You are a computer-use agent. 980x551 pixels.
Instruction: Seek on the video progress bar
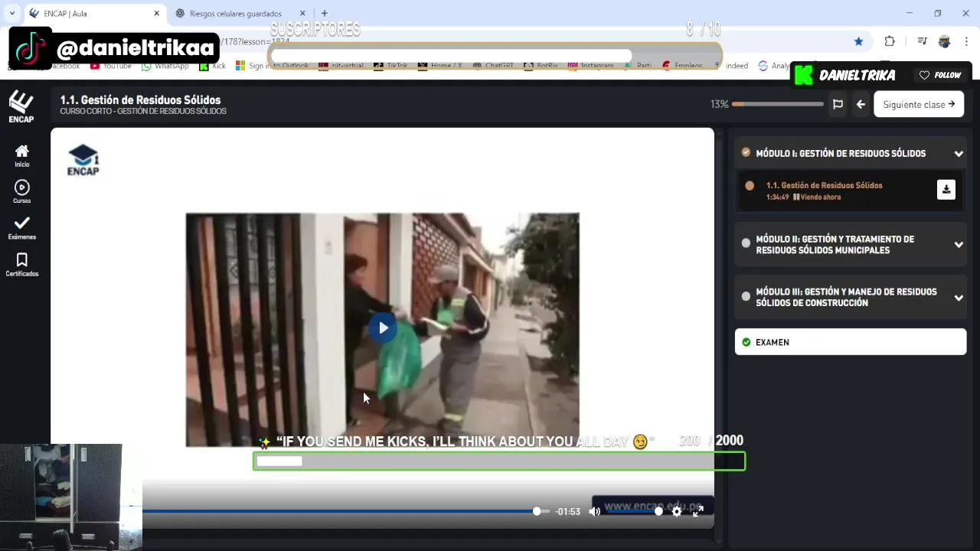346,511
